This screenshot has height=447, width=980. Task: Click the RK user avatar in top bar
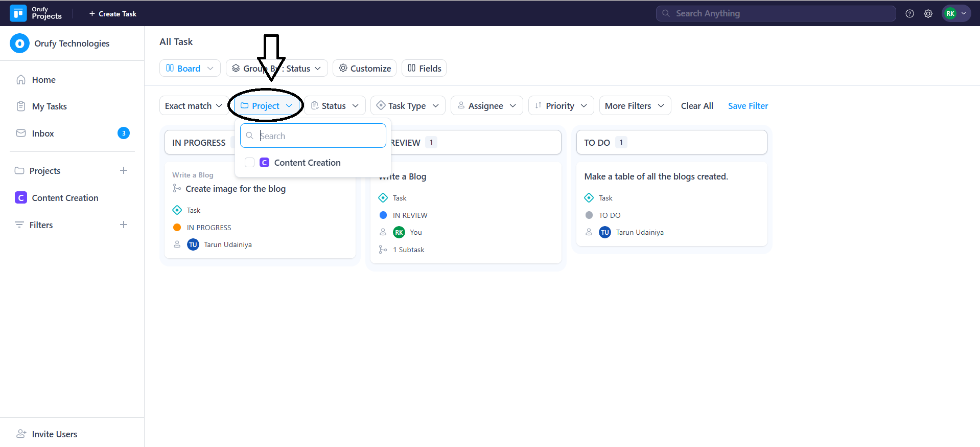tap(950, 14)
